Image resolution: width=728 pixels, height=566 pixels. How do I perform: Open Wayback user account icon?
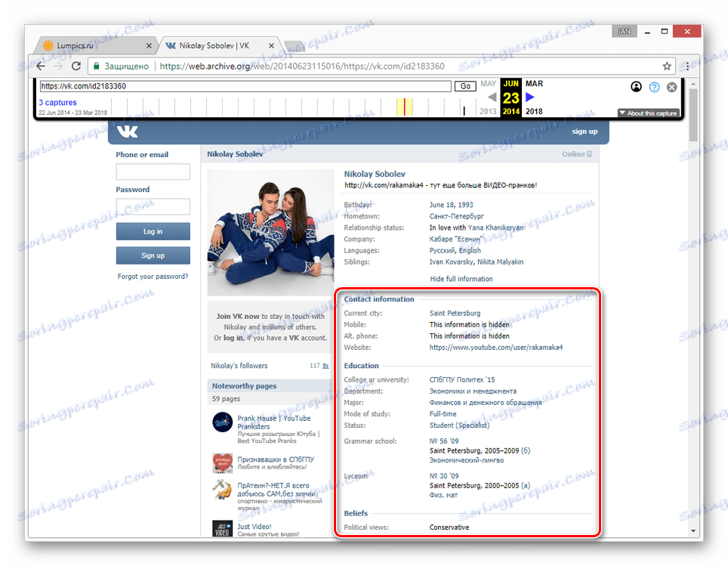(x=636, y=87)
